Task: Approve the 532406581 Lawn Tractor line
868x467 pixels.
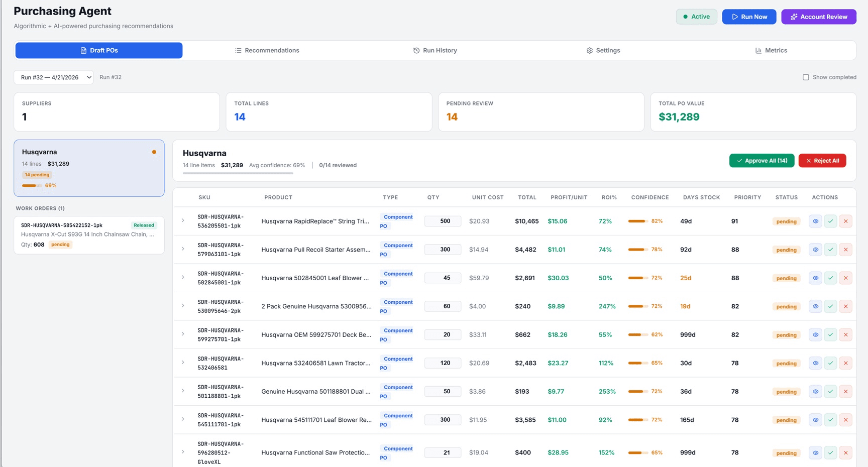Action: (x=830, y=363)
